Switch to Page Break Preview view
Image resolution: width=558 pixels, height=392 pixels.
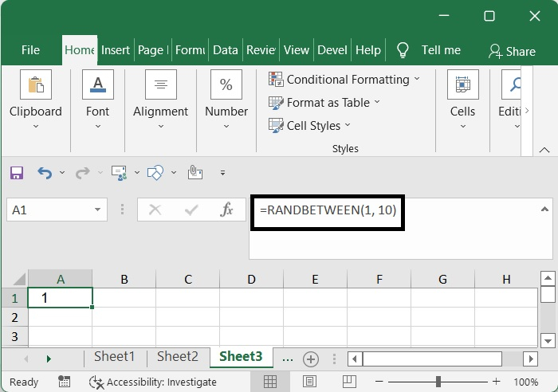pos(345,382)
